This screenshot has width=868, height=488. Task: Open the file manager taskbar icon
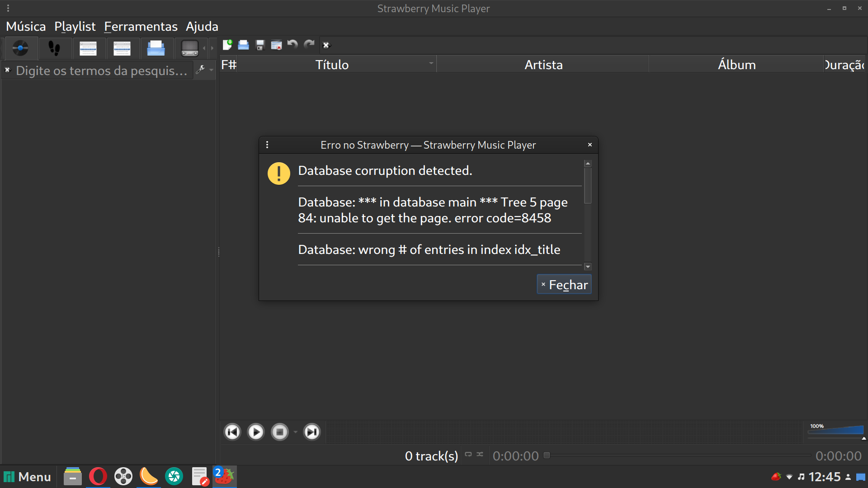click(x=72, y=477)
